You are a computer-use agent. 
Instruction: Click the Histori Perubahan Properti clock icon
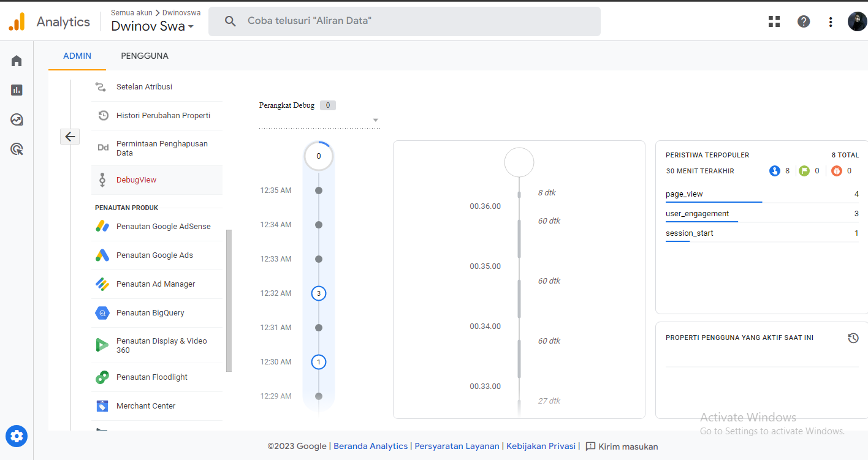point(104,115)
